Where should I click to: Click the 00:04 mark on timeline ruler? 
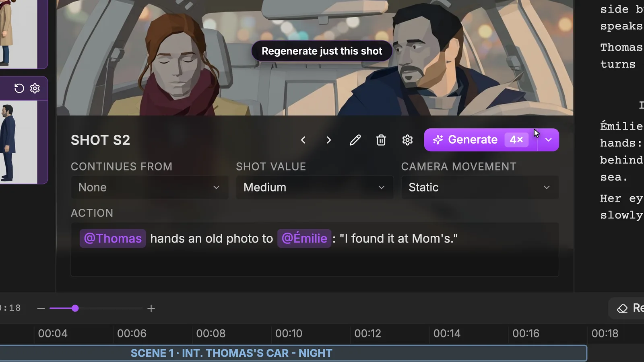(x=53, y=333)
